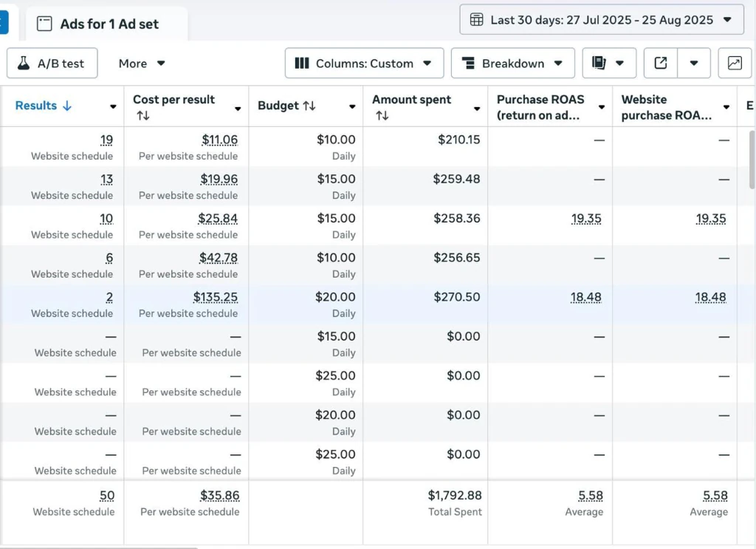Click average Purchase ROAS 5.58
Viewport: 756px width, 549px height.
tap(591, 496)
